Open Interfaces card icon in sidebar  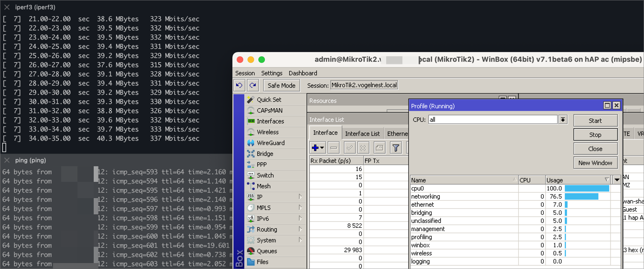[x=251, y=121]
